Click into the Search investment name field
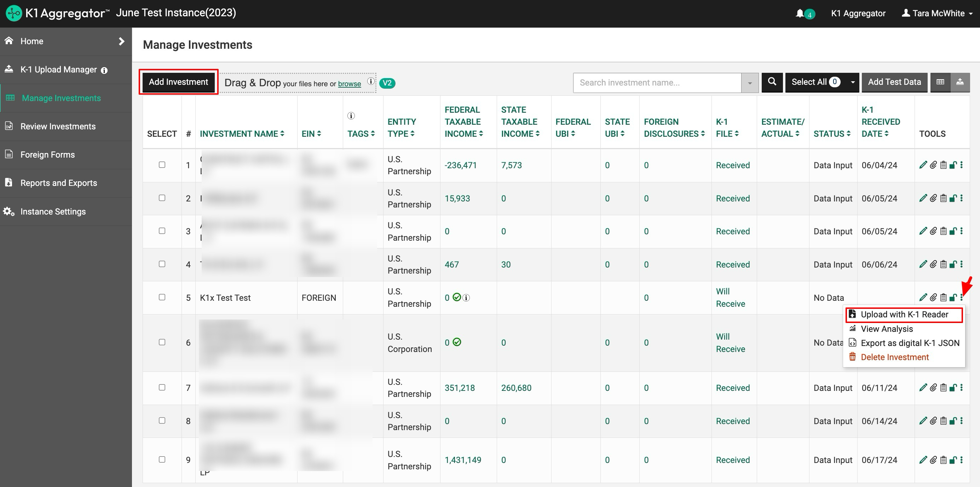 [x=657, y=83]
